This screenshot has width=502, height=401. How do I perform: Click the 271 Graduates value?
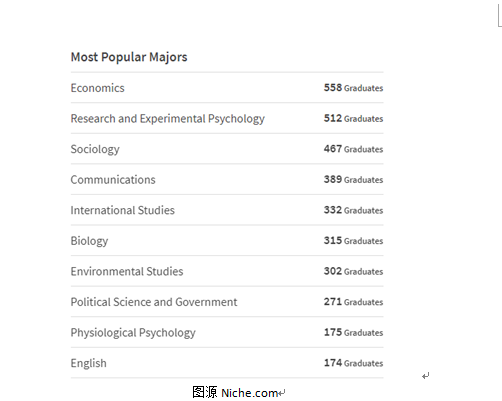click(353, 302)
